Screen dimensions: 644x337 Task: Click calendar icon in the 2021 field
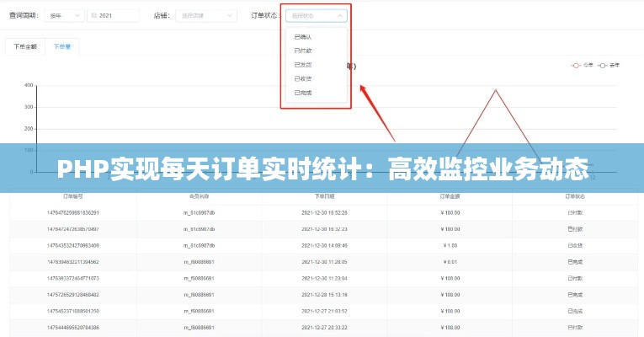(x=94, y=16)
